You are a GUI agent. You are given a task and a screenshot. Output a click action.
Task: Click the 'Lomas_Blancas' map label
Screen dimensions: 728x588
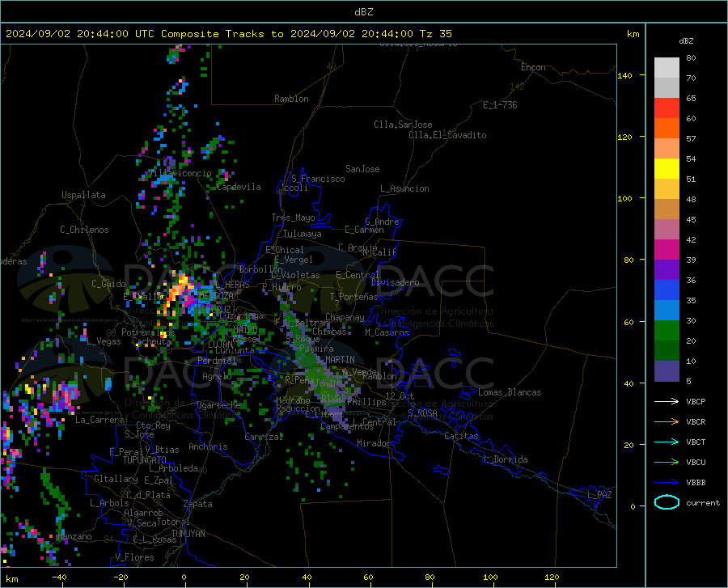[510, 392]
